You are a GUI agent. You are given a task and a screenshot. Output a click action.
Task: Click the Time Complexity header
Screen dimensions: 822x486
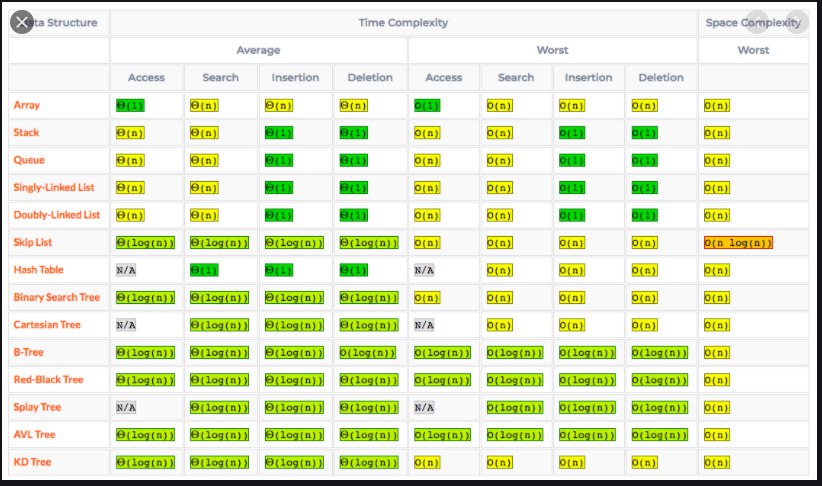(403, 23)
